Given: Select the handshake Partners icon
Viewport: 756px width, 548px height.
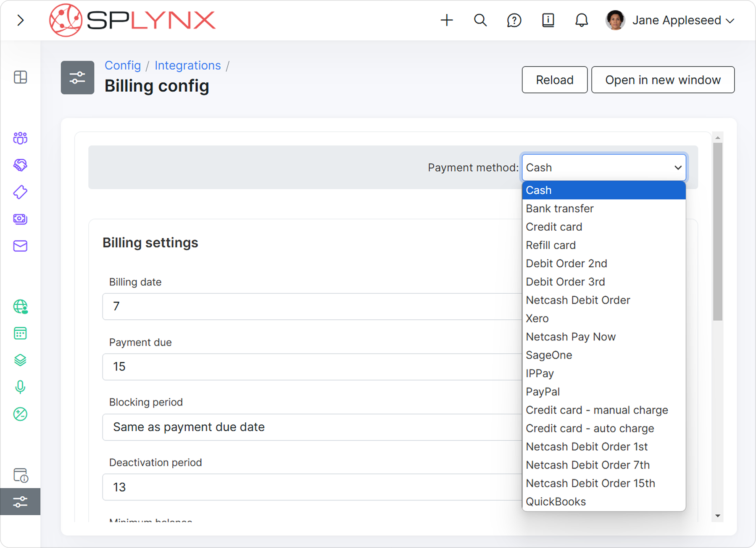Looking at the screenshot, I should tap(20, 165).
